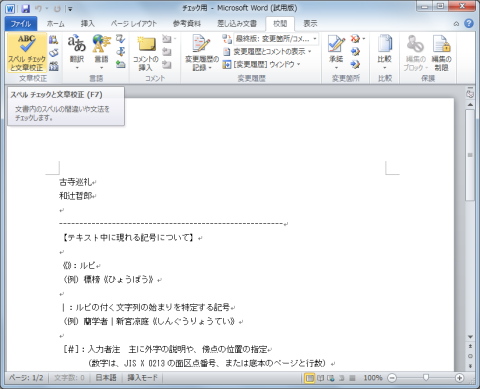Open the 翻訳 translate menu
The width and height of the screenshot is (480, 389).
pos(77,53)
